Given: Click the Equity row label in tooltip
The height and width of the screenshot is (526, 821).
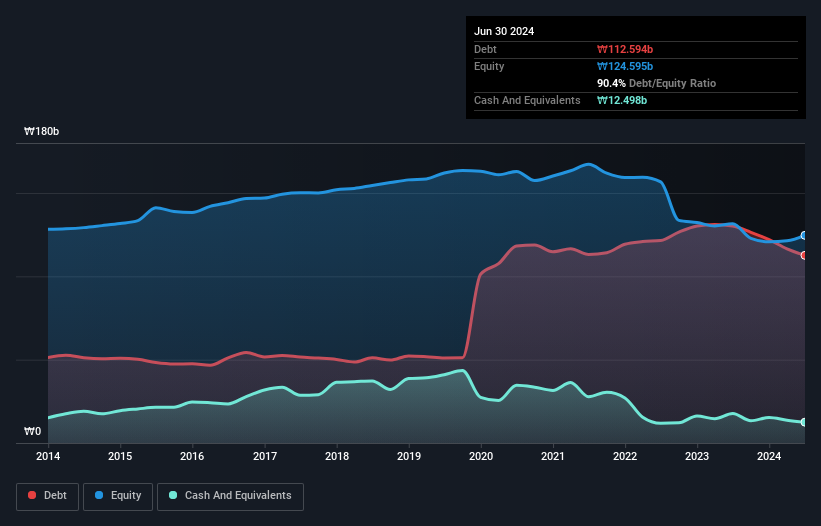Looking at the screenshot, I should pyautogui.click(x=489, y=66).
